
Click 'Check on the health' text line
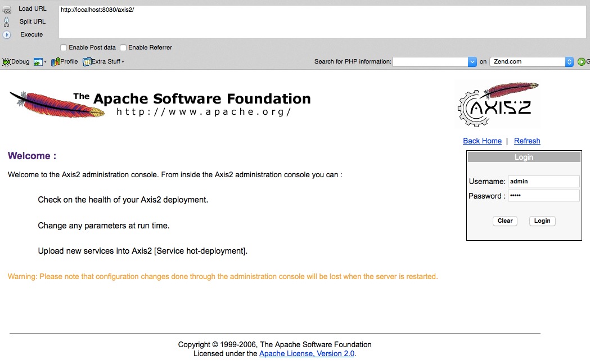tap(123, 200)
